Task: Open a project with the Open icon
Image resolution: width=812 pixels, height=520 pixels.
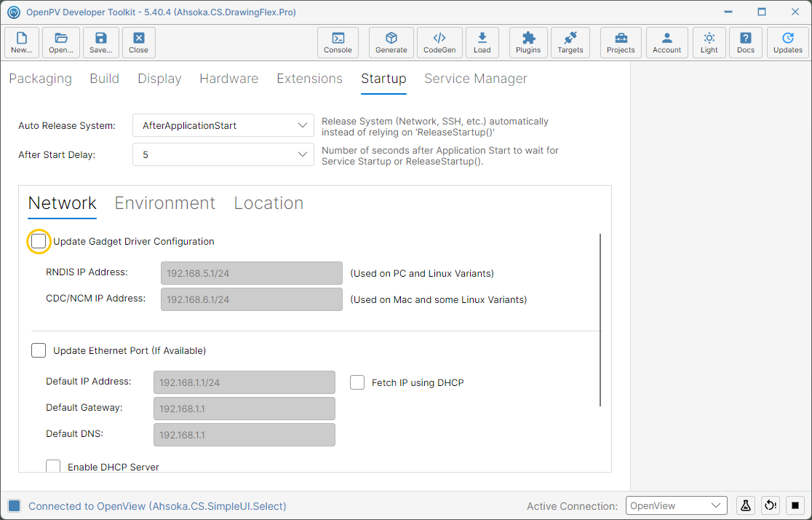Action: [x=61, y=42]
